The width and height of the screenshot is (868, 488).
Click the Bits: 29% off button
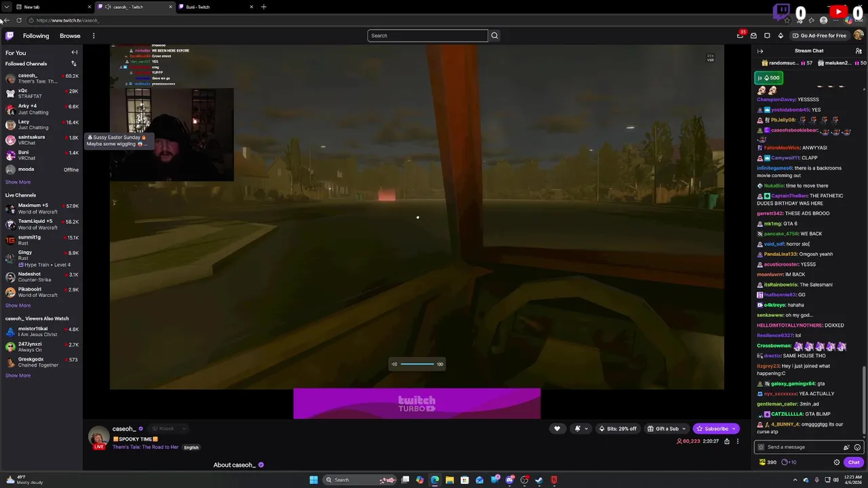618,428
